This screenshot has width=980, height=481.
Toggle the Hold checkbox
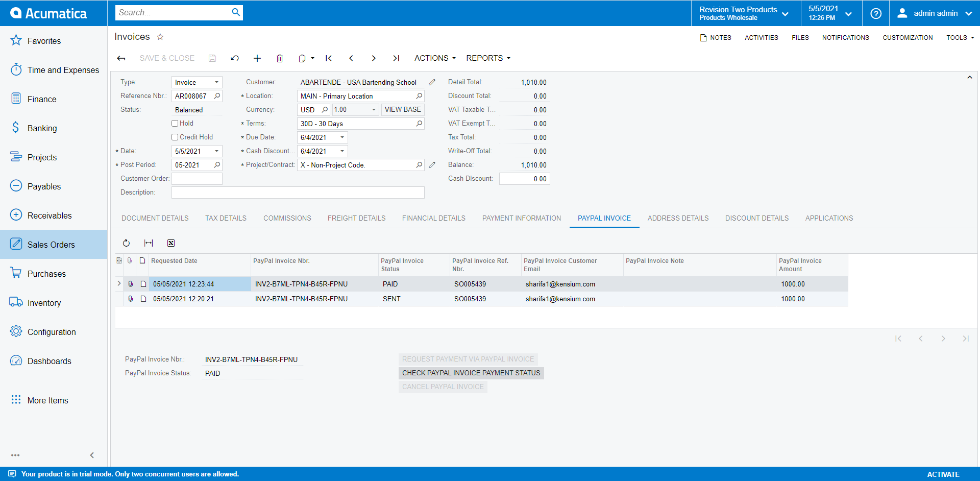tap(175, 123)
